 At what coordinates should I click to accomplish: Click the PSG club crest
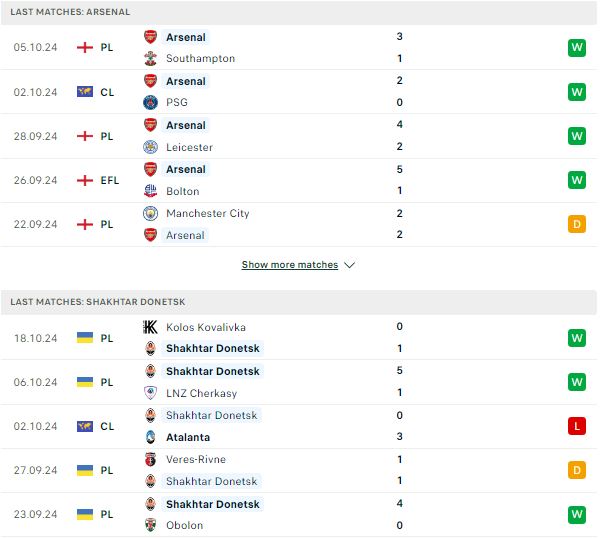[150, 102]
